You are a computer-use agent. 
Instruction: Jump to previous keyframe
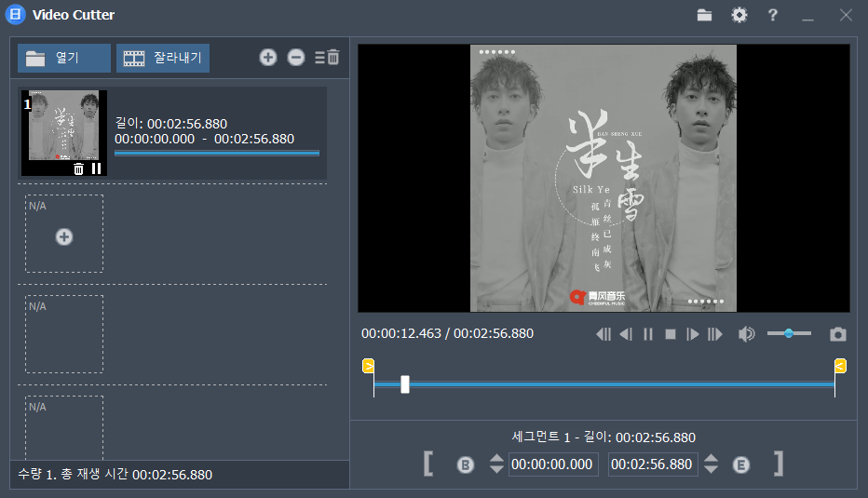pyautogui.click(x=604, y=334)
